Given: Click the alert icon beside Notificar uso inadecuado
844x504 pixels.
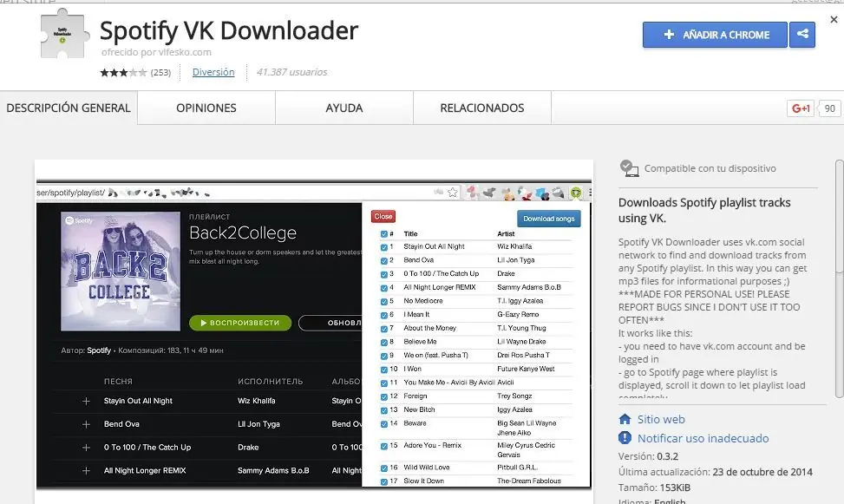Looking at the screenshot, I should (x=624, y=438).
